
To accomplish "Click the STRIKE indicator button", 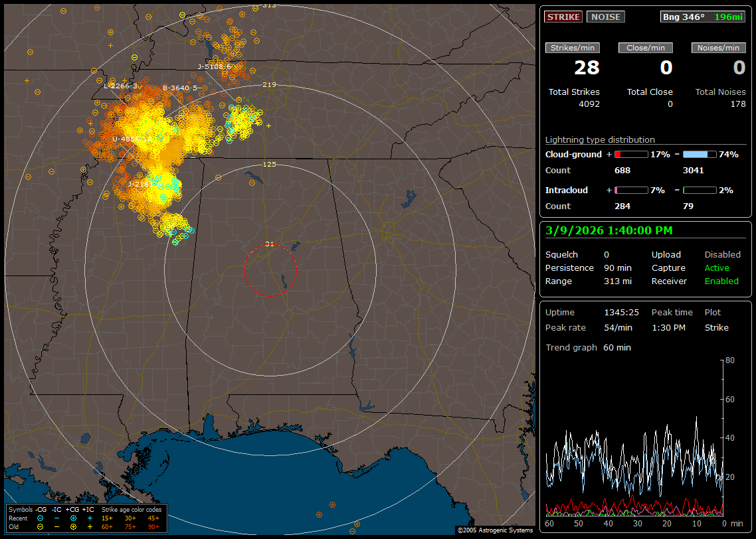I will coord(563,17).
